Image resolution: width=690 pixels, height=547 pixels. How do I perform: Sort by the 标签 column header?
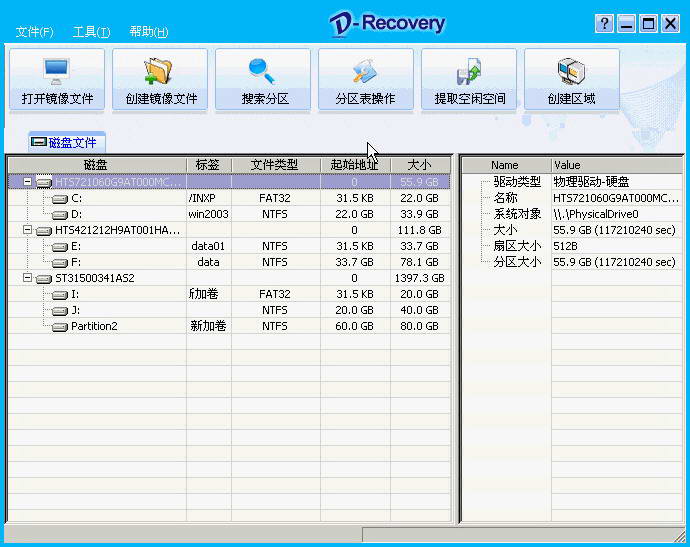(209, 165)
